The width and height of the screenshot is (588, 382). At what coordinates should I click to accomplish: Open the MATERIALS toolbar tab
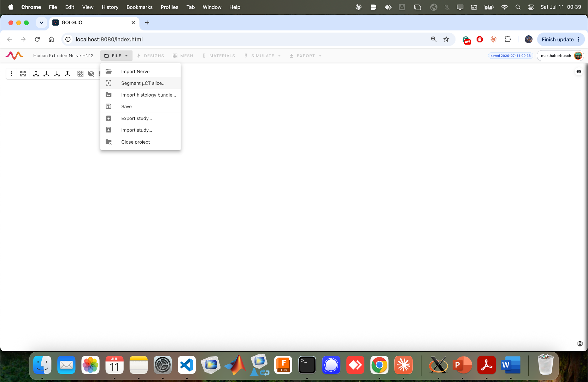point(219,56)
